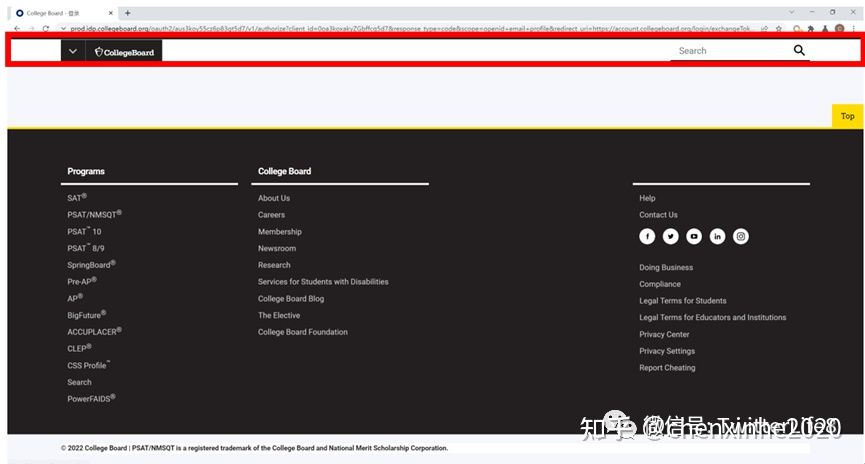Open the PSAT/NMSQT link
This screenshot has height=464, width=865.
tap(94, 214)
